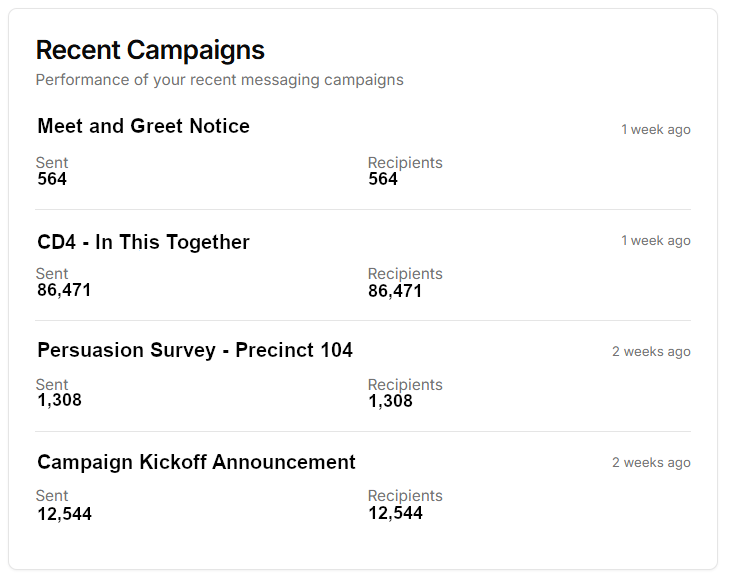730x581 pixels.
Task: Click the Persuasion Survey 2 weeks ago timestamp
Action: (651, 352)
